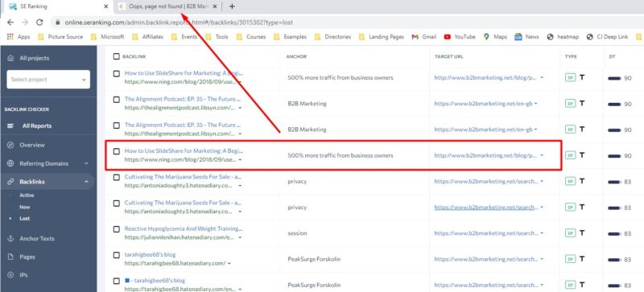This screenshot has height=292, width=644.
Task: Open the Directories bookmark folder
Action: tap(333, 37)
